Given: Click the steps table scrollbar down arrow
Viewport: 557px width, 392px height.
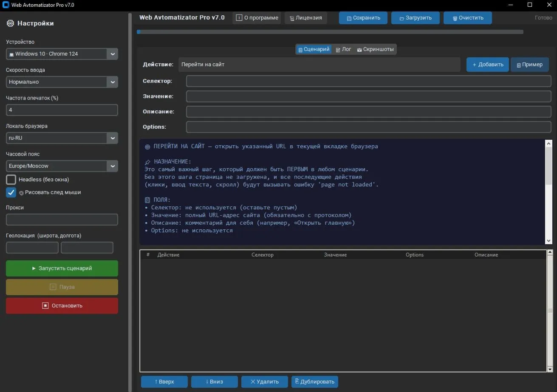Looking at the screenshot, I should pyautogui.click(x=550, y=369).
